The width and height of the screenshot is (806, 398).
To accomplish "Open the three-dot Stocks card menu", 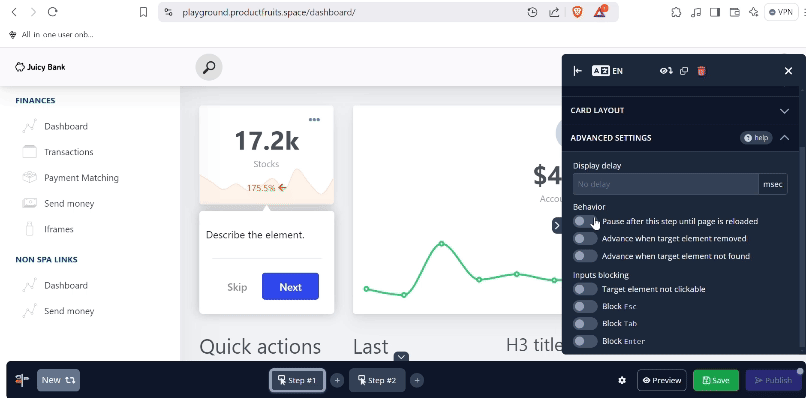I will [x=314, y=119].
